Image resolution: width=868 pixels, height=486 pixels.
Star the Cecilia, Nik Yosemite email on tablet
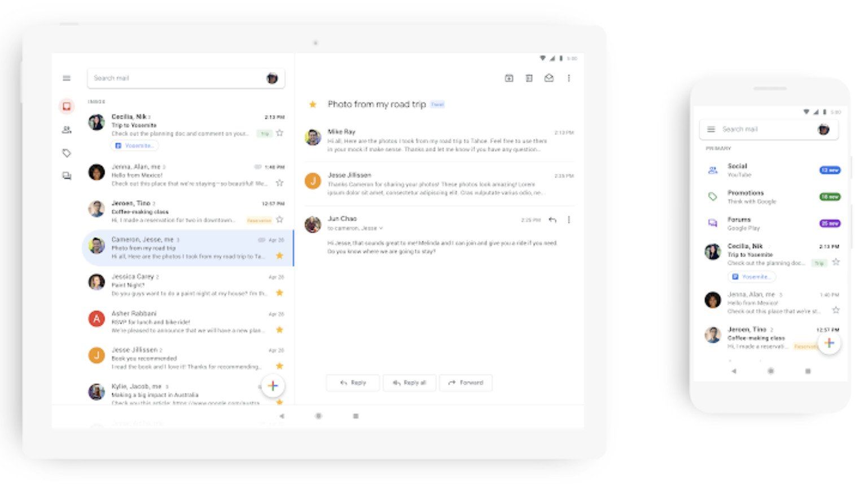(279, 133)
